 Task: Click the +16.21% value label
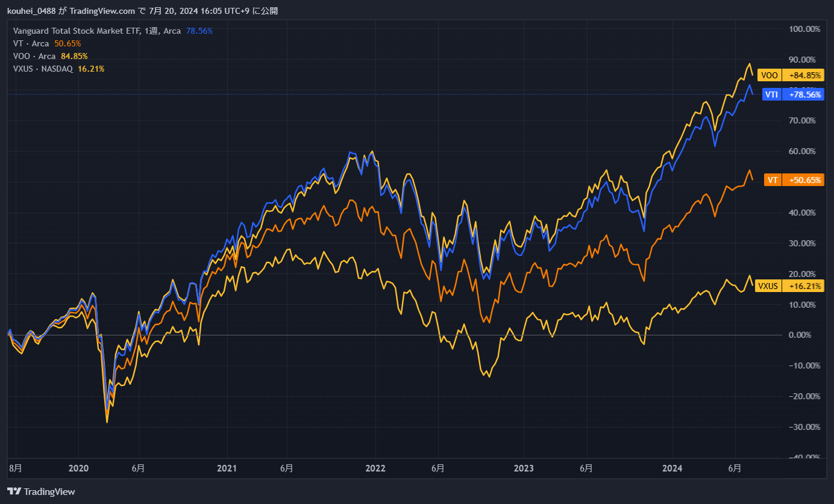[803, 286]
